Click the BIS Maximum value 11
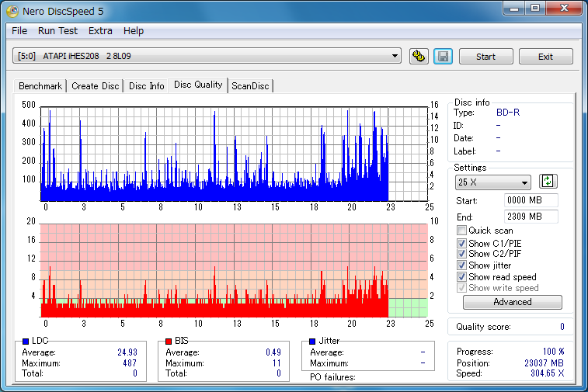Screen dimensions: 588x392 277,363
